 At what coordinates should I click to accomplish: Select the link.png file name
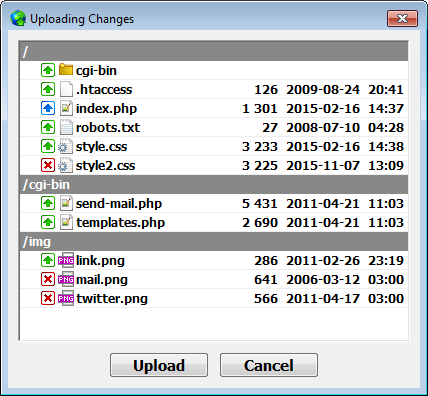(x=100, y=261)
